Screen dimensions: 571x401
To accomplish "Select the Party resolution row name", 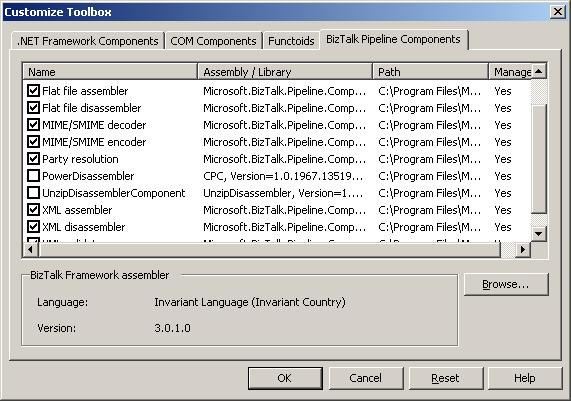I will (80, 159).
